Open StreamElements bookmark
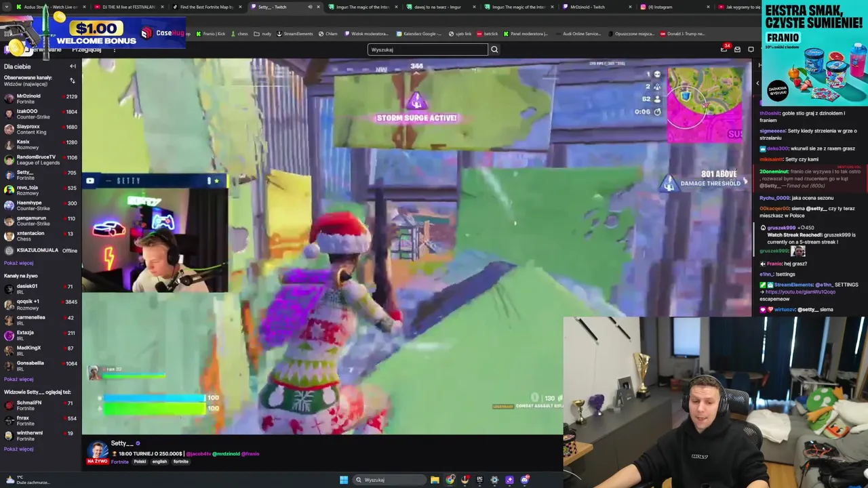This screenshot has width=868, height=488. coord(294,33)
